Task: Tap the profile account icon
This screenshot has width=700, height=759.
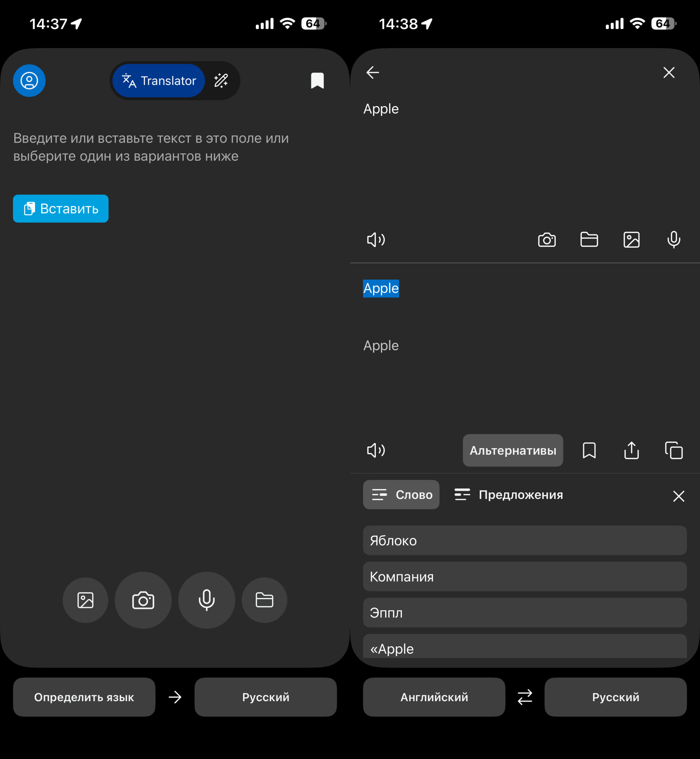Action: (29, 81)
